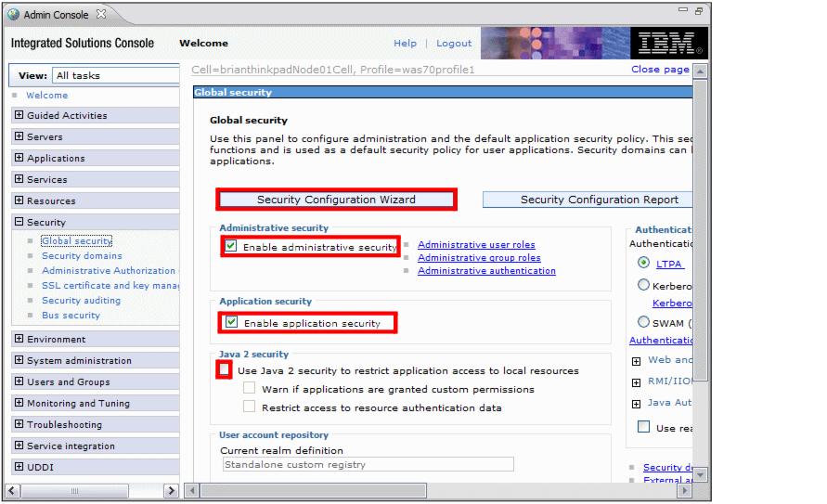Viewport: 827px width, 504px height.
Task: Open the Help link
Action: 405,44
